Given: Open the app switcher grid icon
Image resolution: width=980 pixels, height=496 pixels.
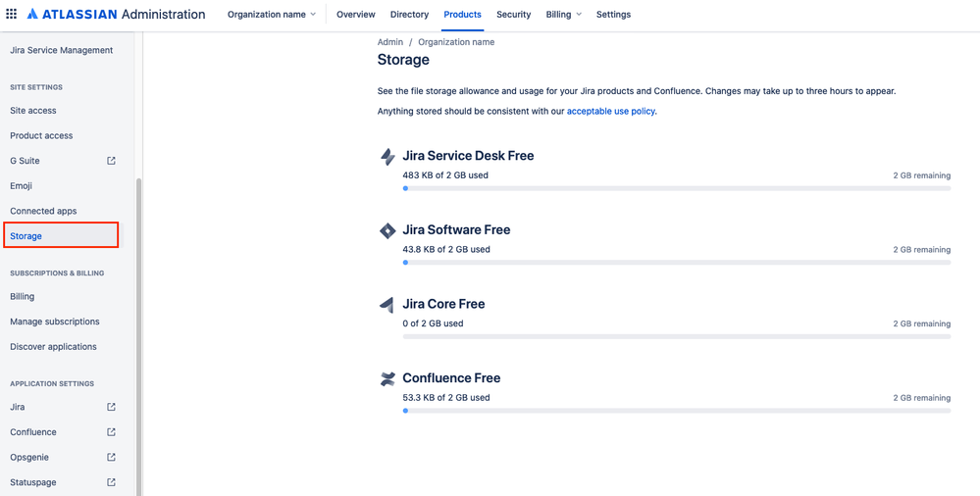Looking at the screenshot, I should pyautogui.click(x=11, y=14).
